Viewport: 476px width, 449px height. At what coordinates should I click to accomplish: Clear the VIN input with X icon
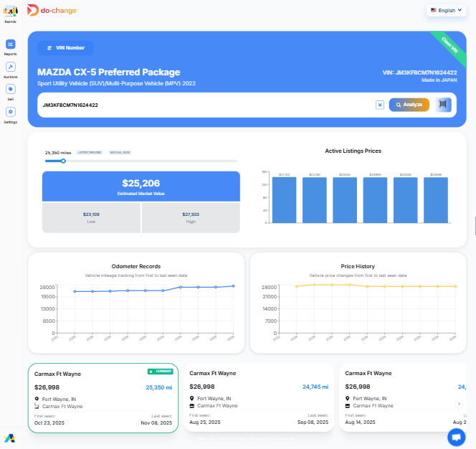[x=380, y=105]
